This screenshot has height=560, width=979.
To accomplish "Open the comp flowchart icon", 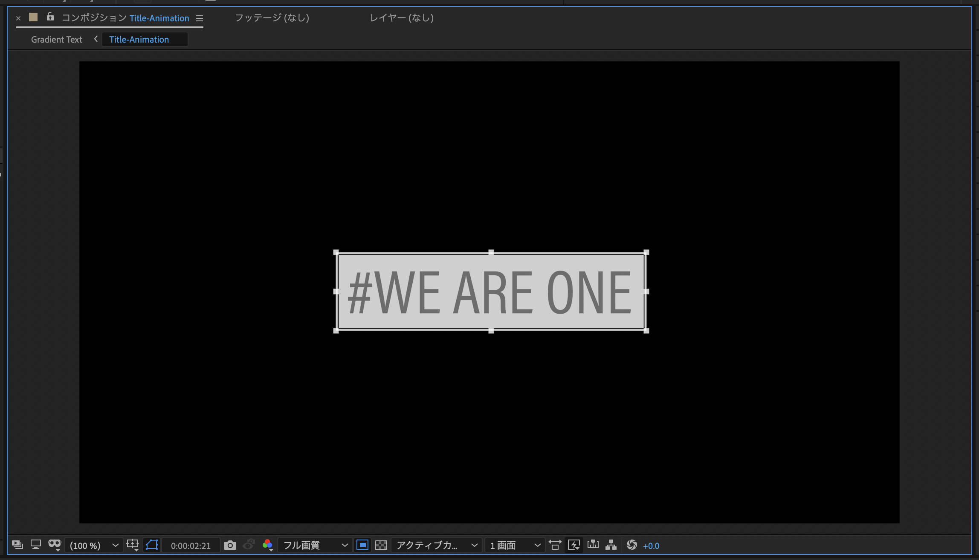I will click(611, 545).
